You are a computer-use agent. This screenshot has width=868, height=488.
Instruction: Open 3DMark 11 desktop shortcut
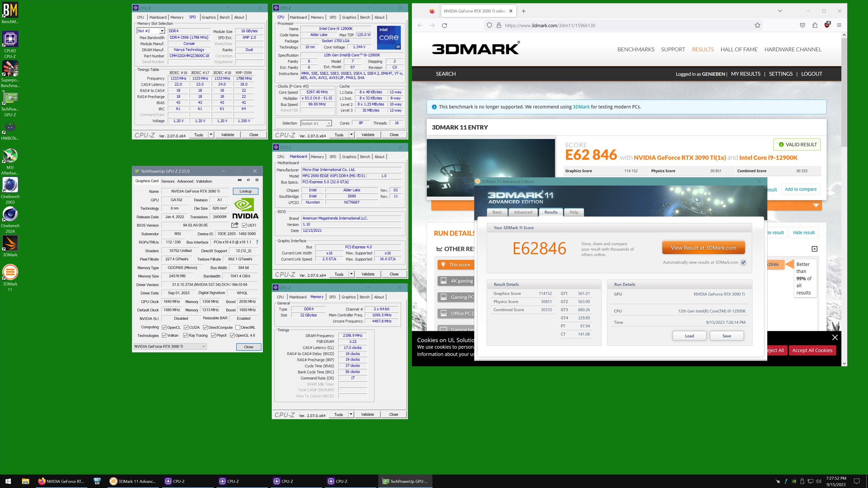click(x=10, y=278)
